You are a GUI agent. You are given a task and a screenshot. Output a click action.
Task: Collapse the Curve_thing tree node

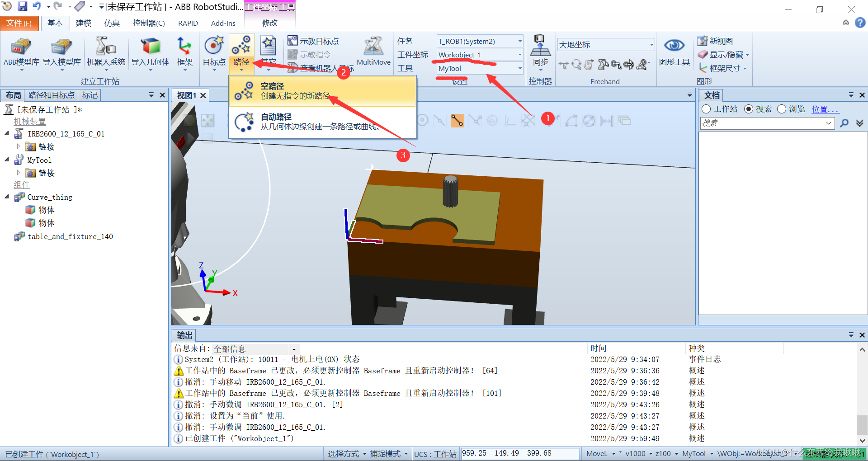(x=7, y=197)
